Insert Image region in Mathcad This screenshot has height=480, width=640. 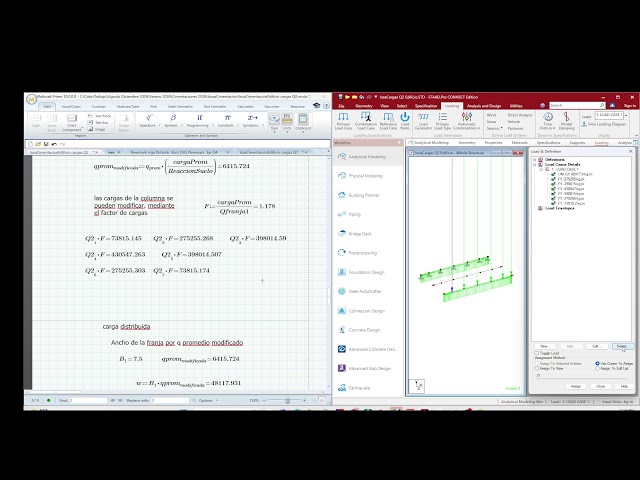click(x=97, y=129)
